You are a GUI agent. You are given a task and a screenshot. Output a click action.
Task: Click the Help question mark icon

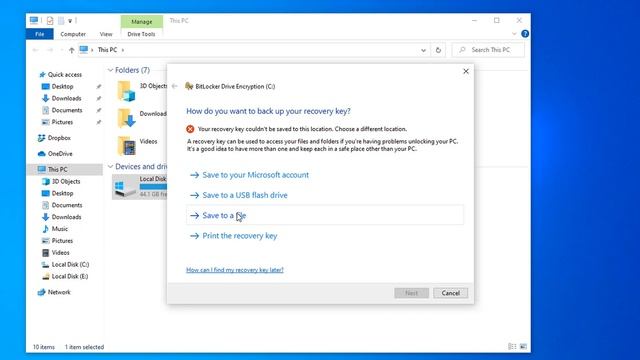tap(525, 34)
